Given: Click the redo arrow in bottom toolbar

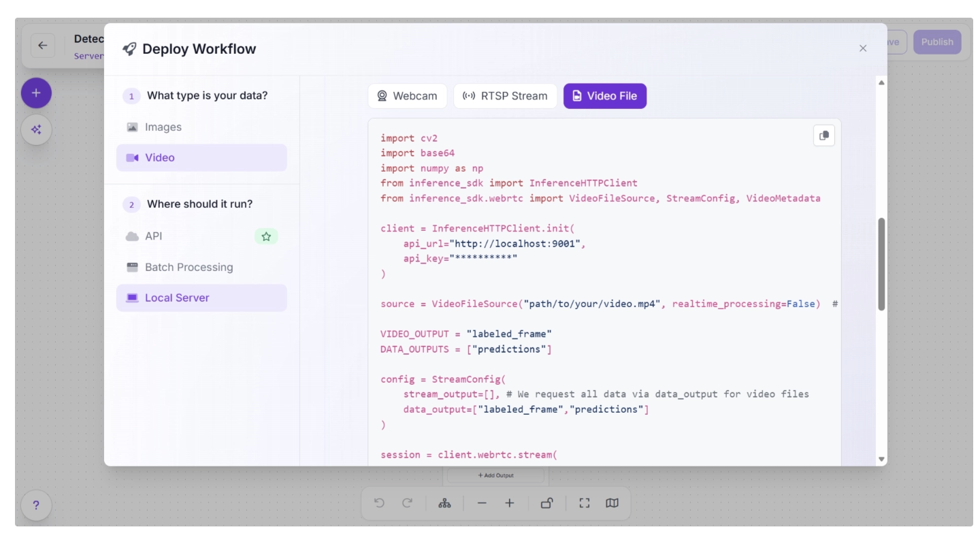Looking at the screenshot, I should (408, 503).
